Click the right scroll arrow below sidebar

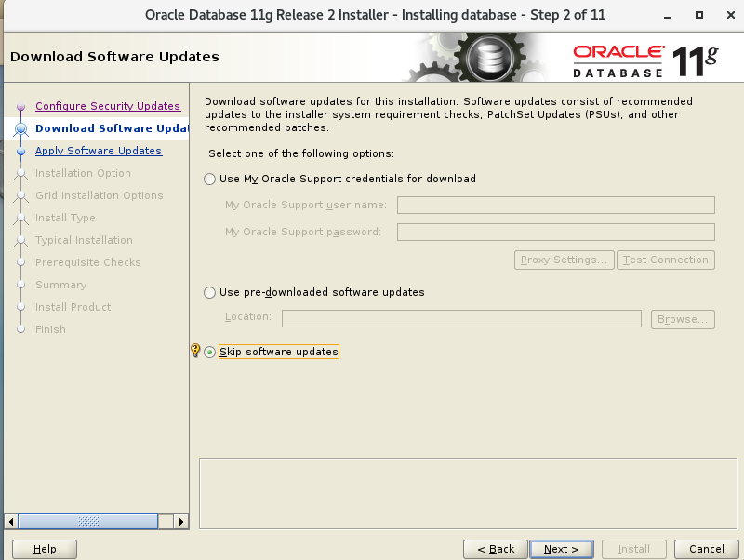tap(180, 522)
